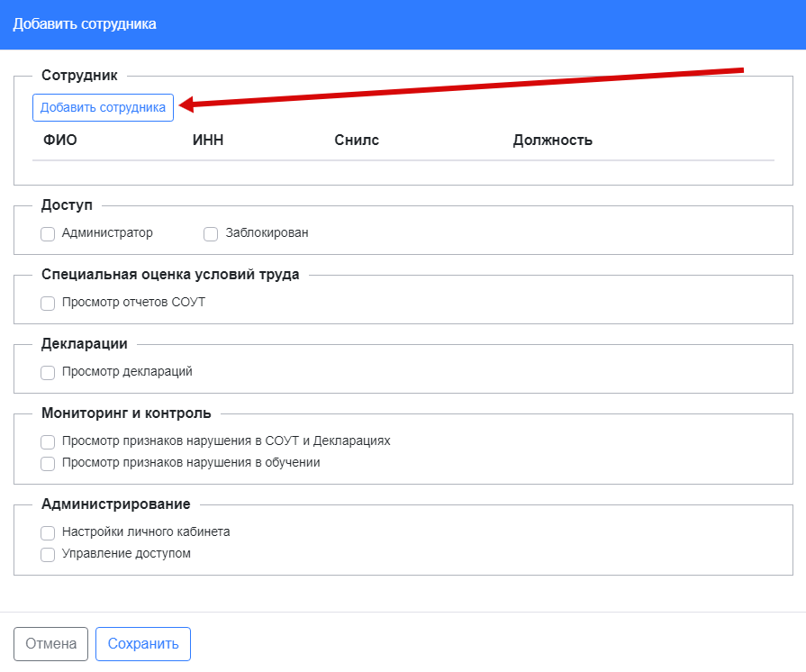Check the Заблокирован option
Viewport: 806px width, 672px height.
click(211, 234)
